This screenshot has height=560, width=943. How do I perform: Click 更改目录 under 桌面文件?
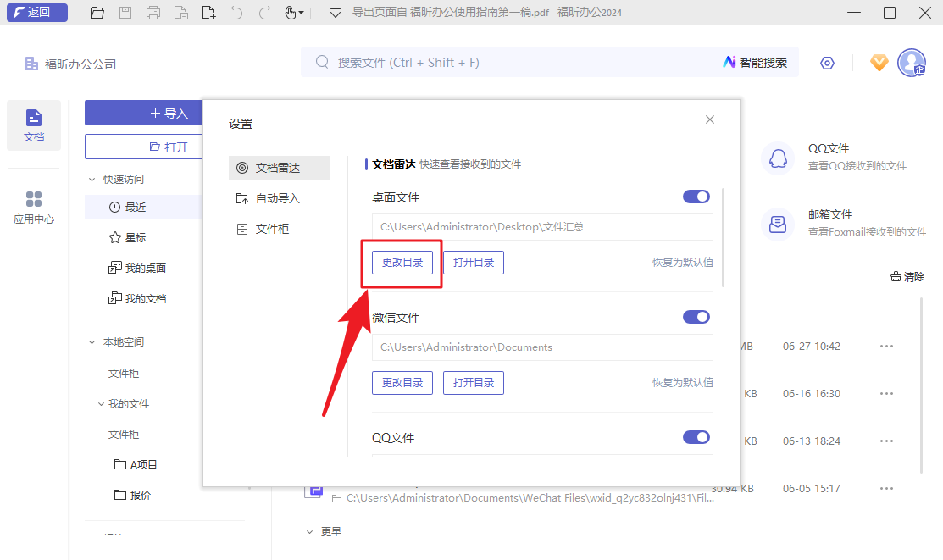coord(402,262)
